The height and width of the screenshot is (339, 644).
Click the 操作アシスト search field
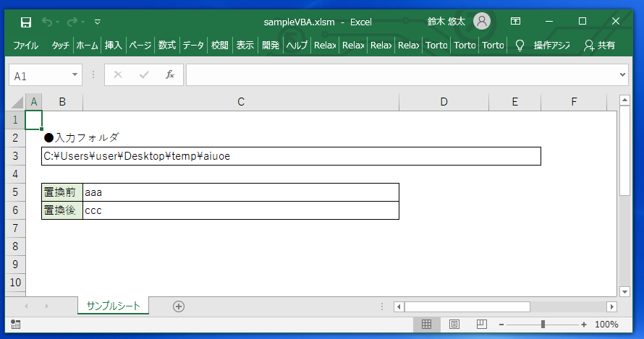551,45
